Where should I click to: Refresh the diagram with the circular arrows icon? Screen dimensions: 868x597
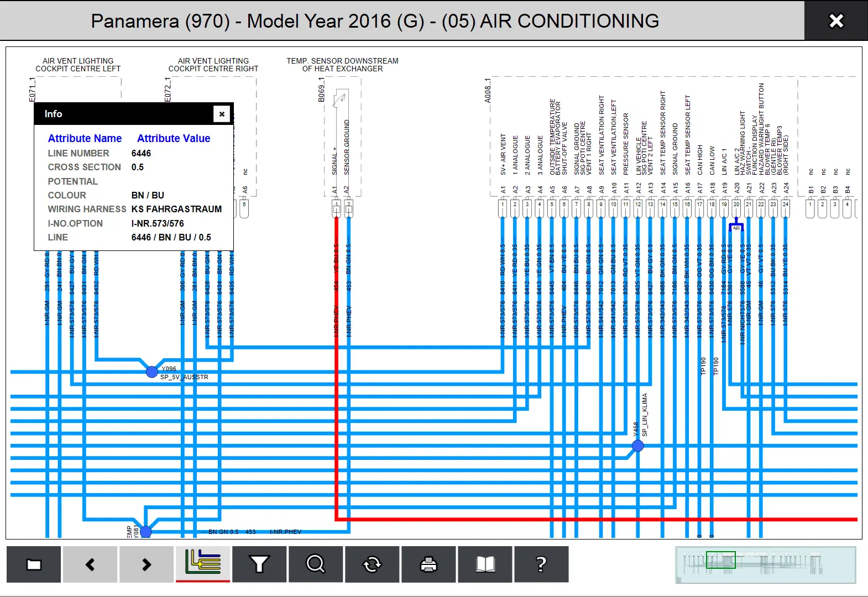tap(372, 564)
